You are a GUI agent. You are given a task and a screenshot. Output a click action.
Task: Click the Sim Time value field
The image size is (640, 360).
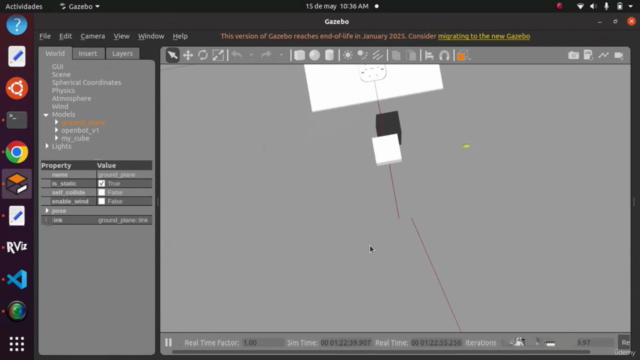tap(345, 342)
